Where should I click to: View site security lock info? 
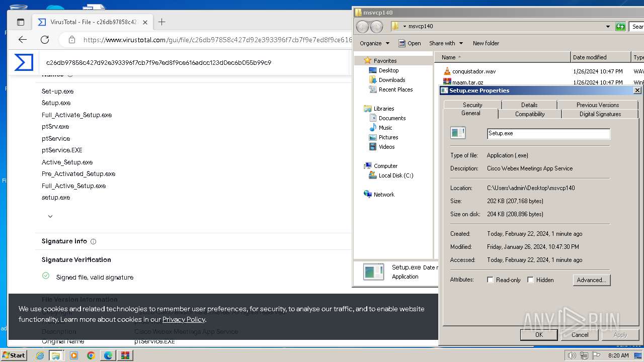72,40
